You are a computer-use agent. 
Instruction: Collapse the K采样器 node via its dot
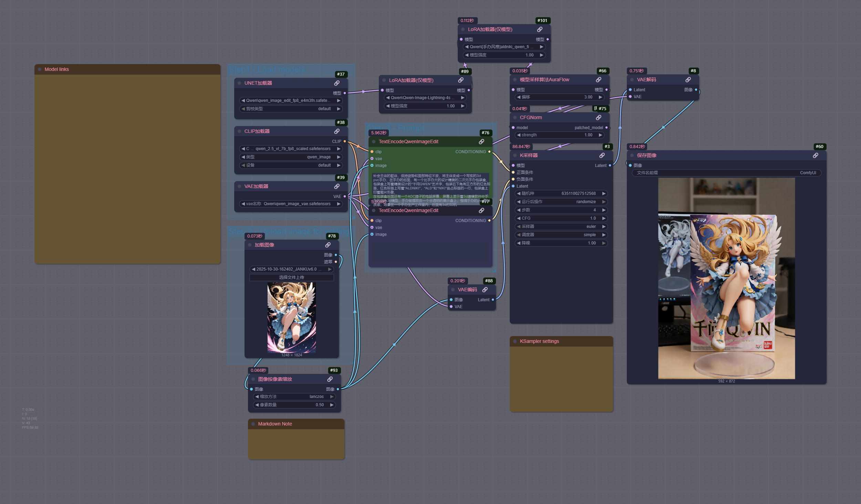515,155
